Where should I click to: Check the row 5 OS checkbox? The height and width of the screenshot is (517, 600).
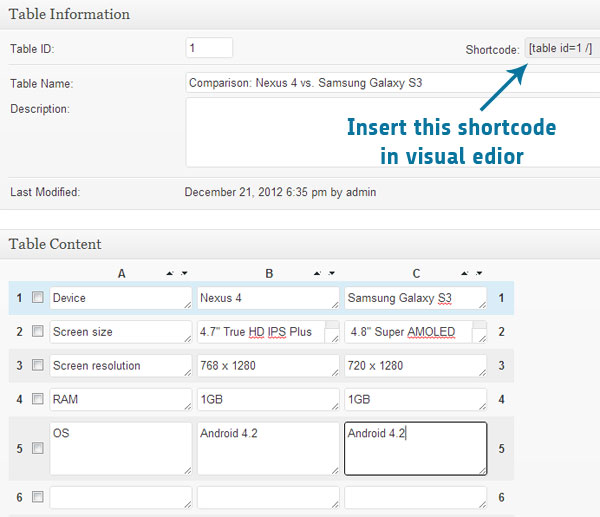[x=38, y=448]
